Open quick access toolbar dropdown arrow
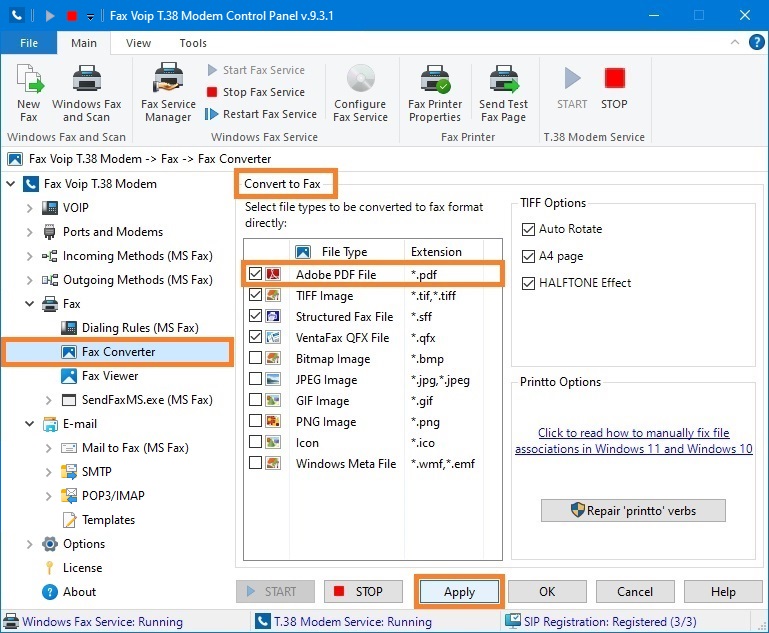 [x=90, y=17]
